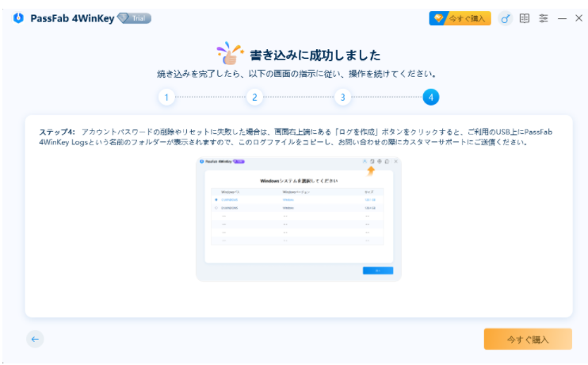Go to step 3 circle
The image size is (588, 365).
(x=342, y=98)
